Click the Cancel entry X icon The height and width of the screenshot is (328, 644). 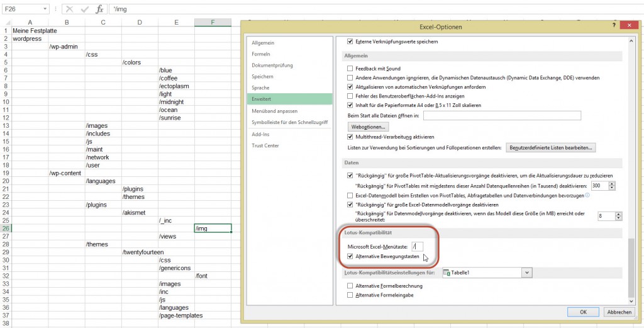69,10
